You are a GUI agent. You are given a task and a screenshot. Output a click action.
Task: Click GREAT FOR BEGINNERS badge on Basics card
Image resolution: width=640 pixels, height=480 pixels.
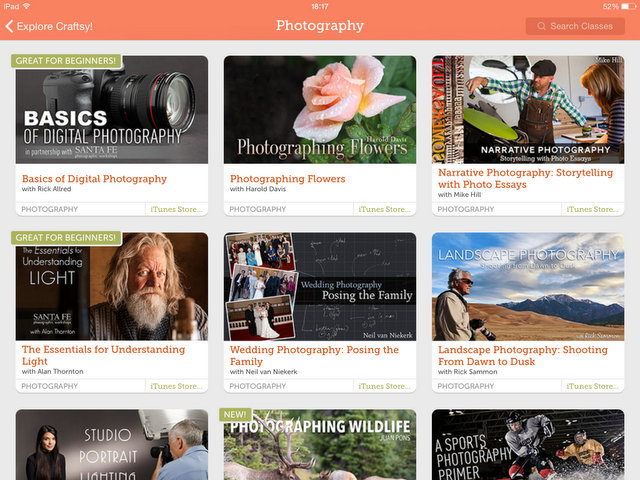(x=66, y=61)
